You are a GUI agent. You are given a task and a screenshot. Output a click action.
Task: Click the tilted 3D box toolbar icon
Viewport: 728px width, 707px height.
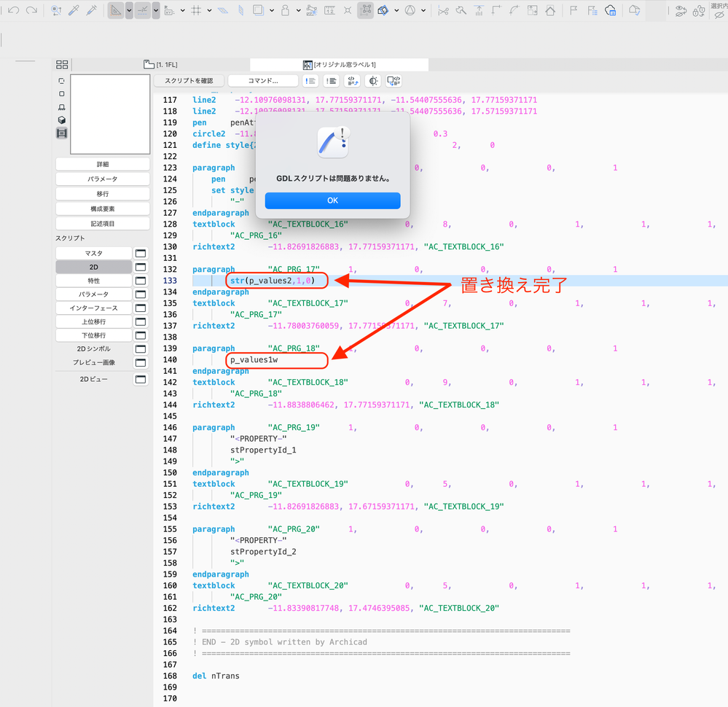point(383,10)
